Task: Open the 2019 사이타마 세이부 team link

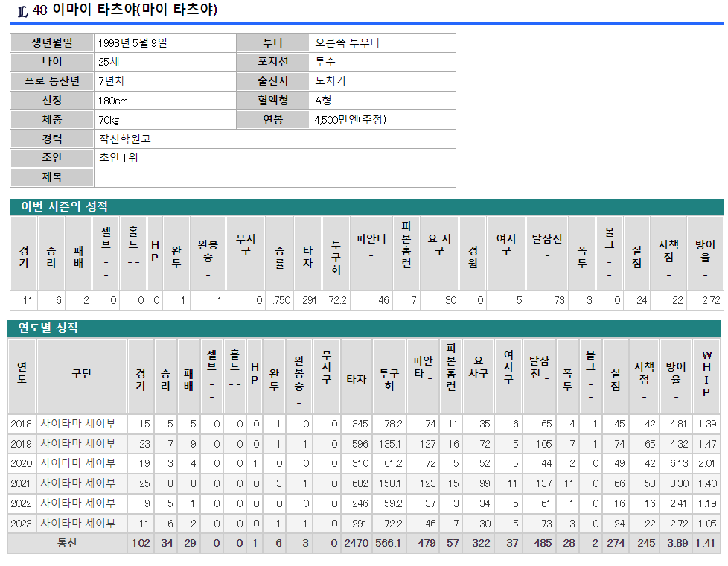Action: (77, 444)
